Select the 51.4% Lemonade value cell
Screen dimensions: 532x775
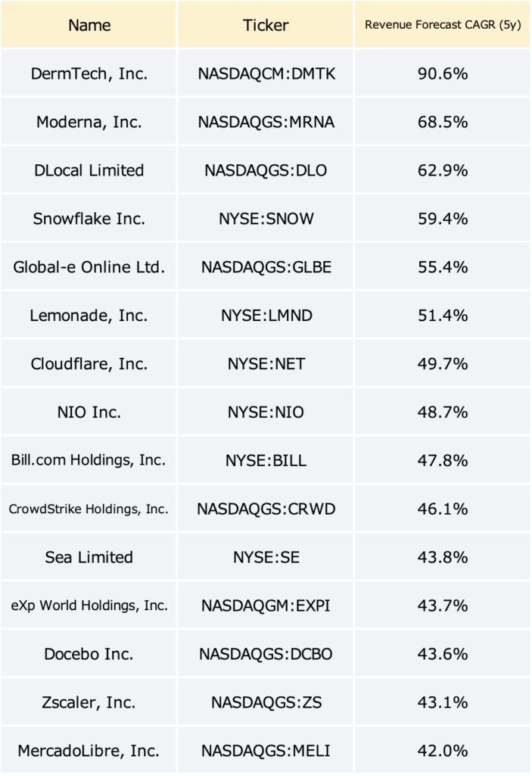[x=443, y=316]
